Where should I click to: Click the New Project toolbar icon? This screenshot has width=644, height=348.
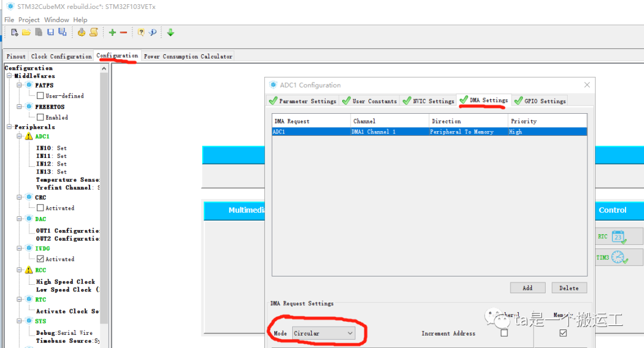14,32
